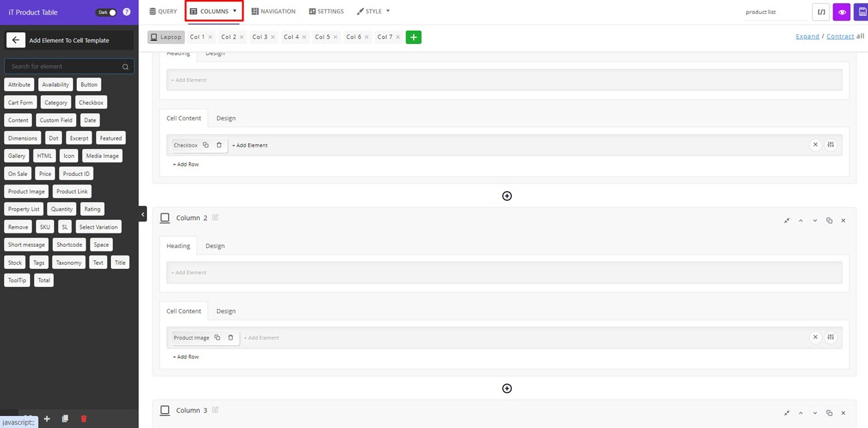Check the Column 2 checkbox
Screen dimensions: 868x428
click(x=165, y=218)
